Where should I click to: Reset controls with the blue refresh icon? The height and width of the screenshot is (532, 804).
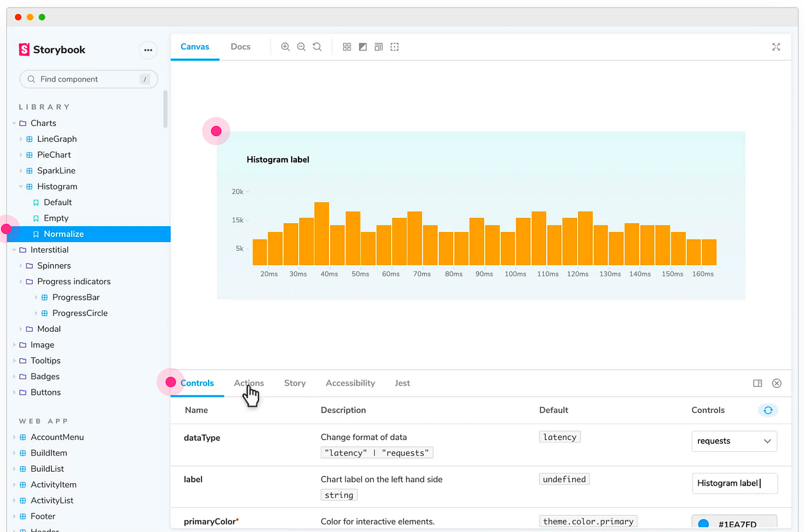(x=768, y=410)
